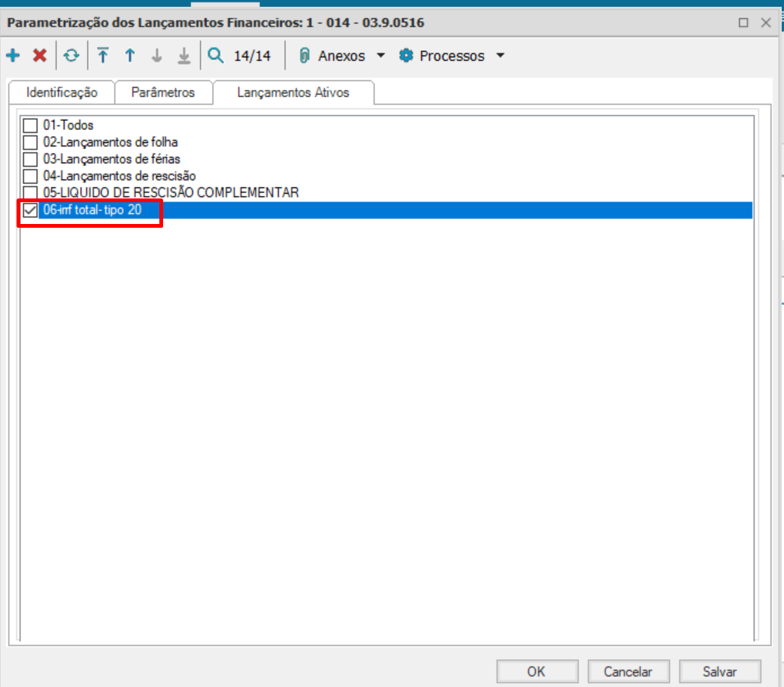Uncheck the 06-inf total-tipo 20 checkbox
This screenshot has height=687, width=784.
click(x=30, y=210)
